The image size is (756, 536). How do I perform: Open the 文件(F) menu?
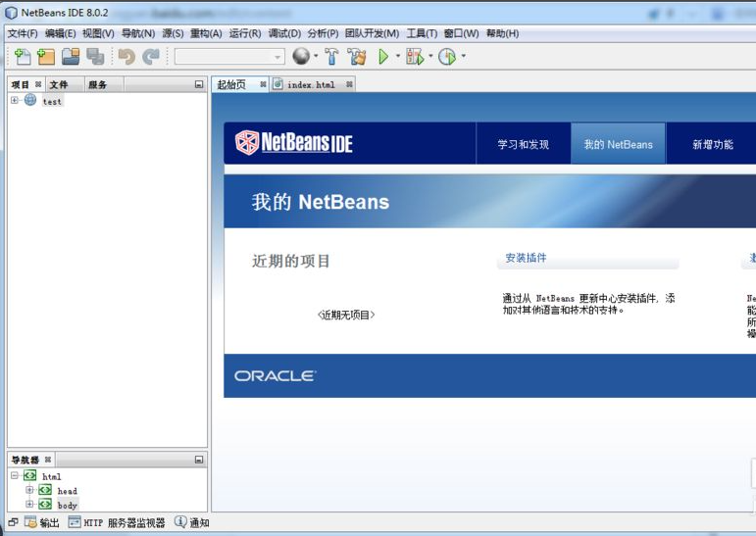click(x=23, y=33)
